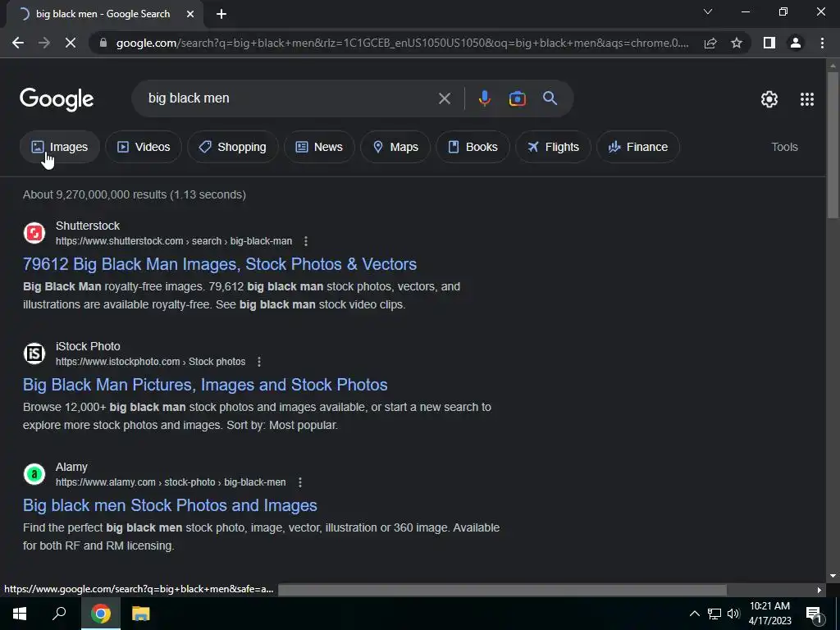The height and width of the screenshot is (630, 840).
Task: Open File Explorer from taskbar
Action: tap(140, 614)
